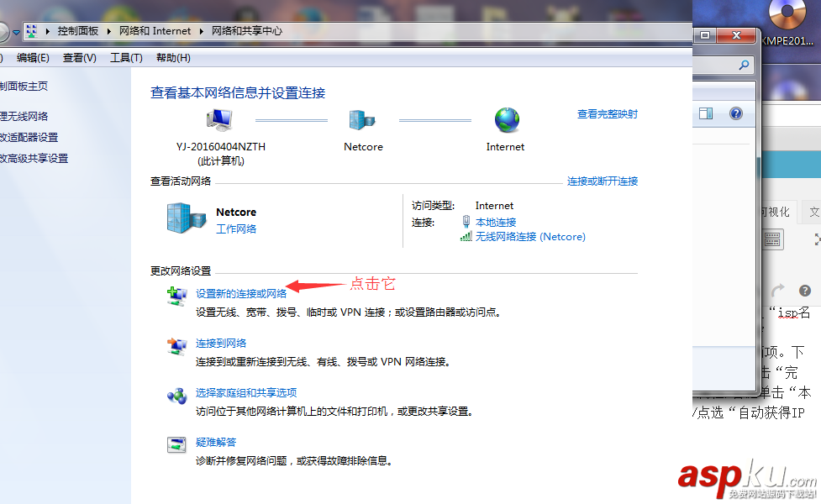The width and height of the screenshot is (821, 504).
Task: Expand the breadcrumb history dropdown chevron
Action: pos(15,31)
